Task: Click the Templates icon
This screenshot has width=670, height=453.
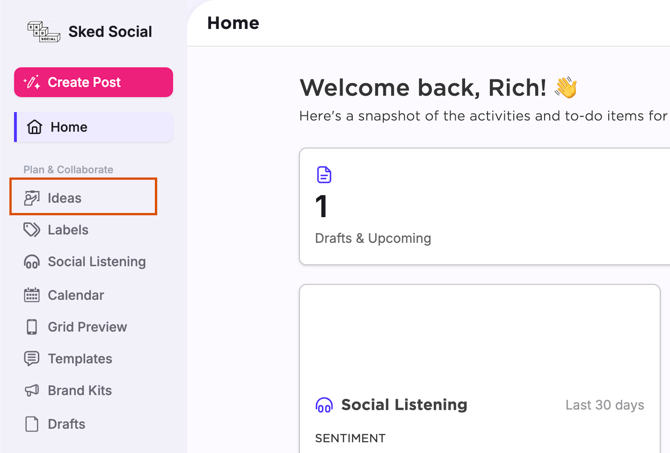Action: click(32, 359)
